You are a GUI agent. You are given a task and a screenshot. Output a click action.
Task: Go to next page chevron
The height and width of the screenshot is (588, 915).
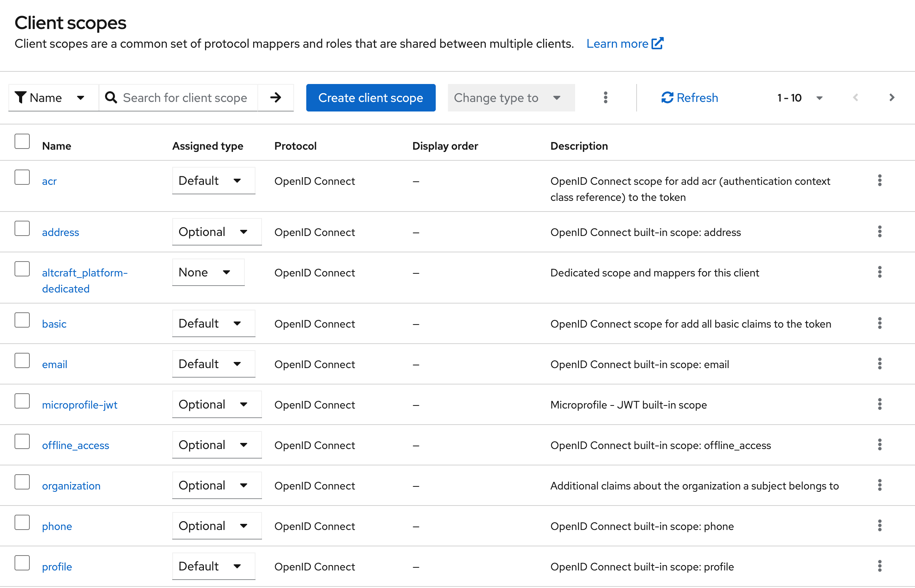click(892, 98)
